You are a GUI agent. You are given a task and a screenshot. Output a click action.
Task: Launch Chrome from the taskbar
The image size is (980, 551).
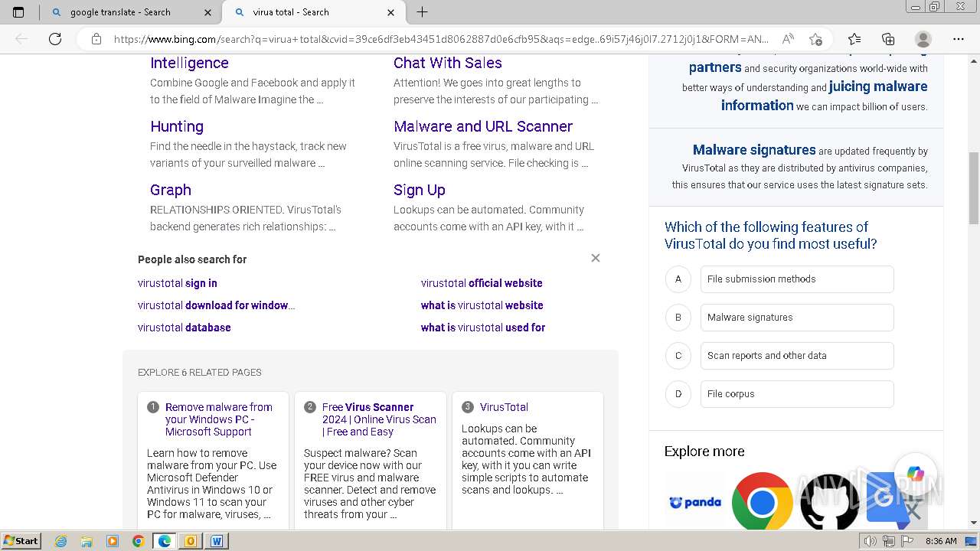[x=138, y=541]
